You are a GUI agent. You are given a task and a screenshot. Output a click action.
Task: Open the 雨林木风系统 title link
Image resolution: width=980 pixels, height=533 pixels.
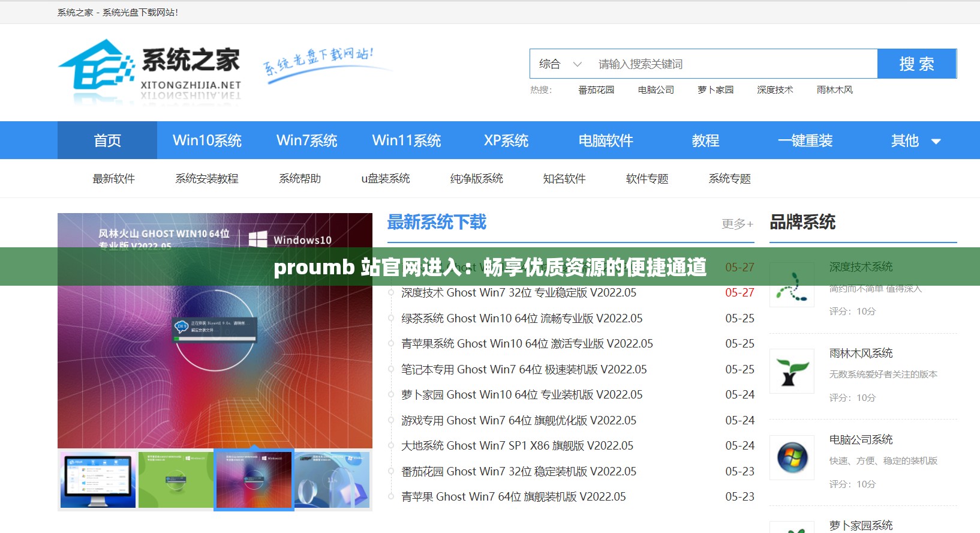click(861, 353)
